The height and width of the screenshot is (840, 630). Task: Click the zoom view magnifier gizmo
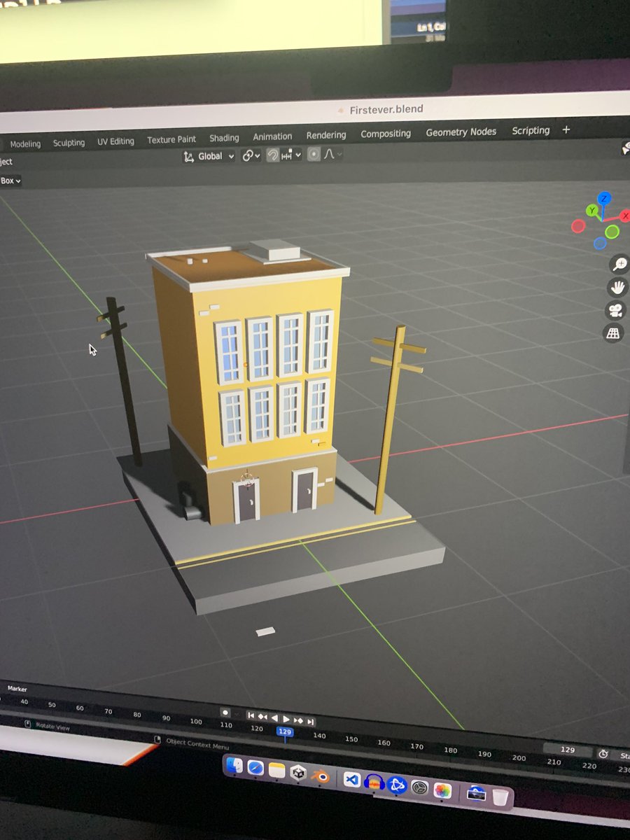point(619,264)
